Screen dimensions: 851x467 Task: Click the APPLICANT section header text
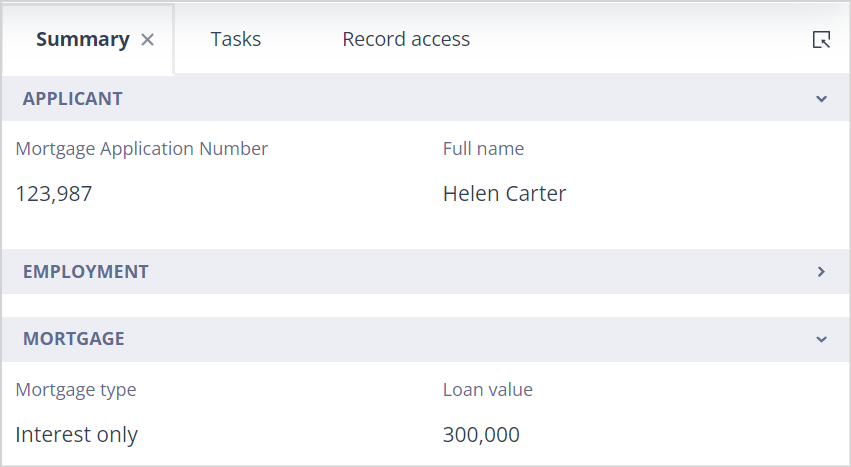pos(73,99)
